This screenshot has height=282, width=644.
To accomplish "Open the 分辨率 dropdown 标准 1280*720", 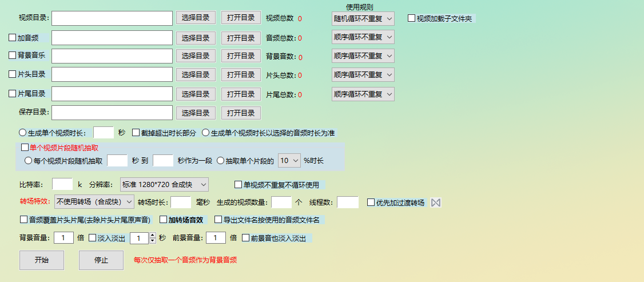I will [164, 184].
